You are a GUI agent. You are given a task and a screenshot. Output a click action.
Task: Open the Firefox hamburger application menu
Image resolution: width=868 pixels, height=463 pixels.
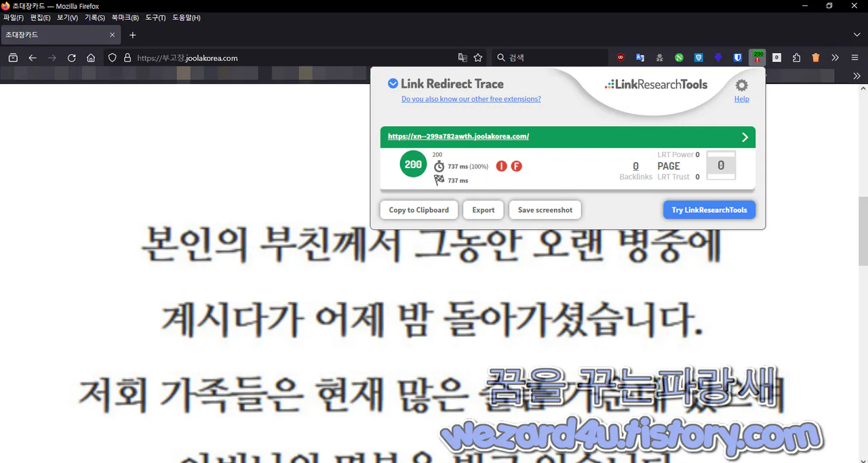pos(855,58)
